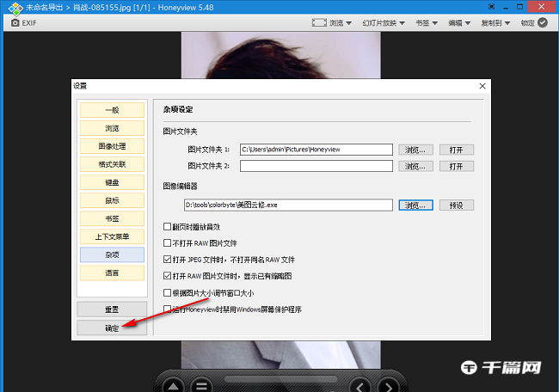The image size is (559, 392).
Task: Click the Honeyview app logo icon
Action: [15, 8]
